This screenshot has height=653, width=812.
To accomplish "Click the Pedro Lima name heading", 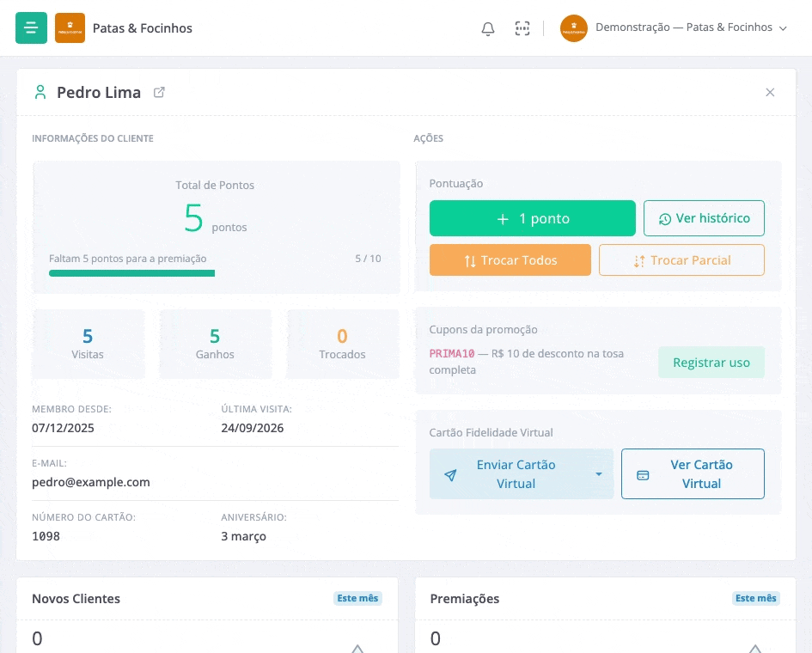I will click(99, 92).
